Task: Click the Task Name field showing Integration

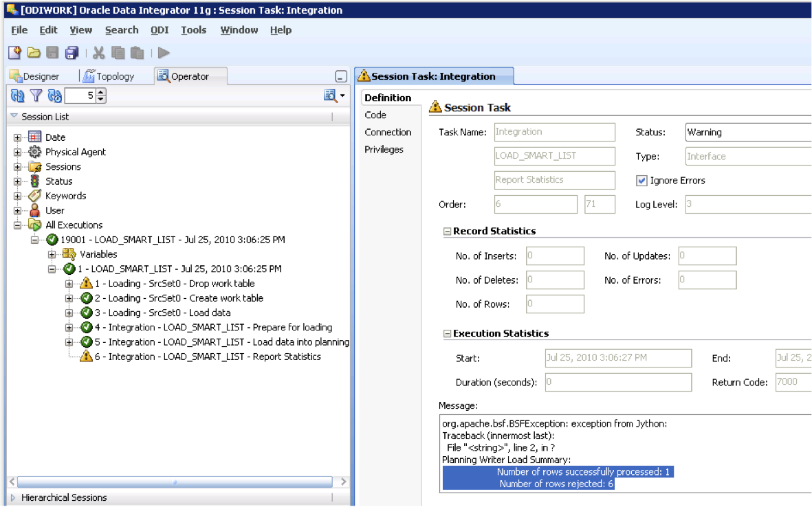Action: pyautogui.click(x=555, y=132)
